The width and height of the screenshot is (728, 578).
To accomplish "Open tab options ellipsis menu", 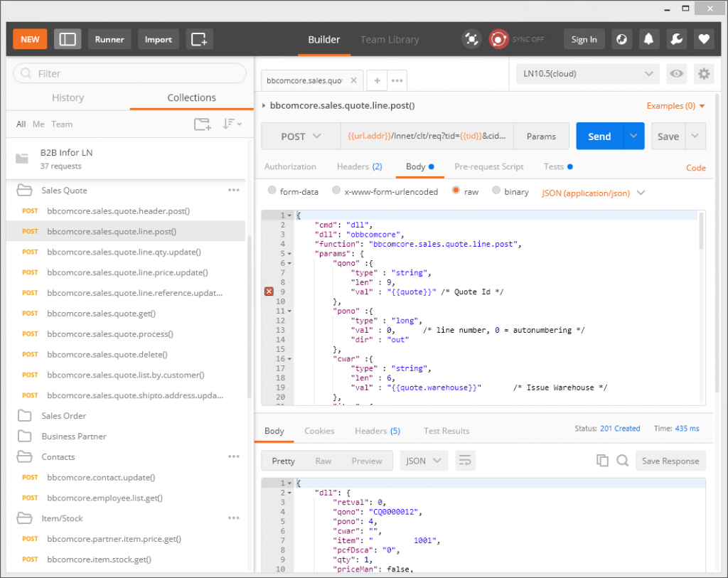I will 397,80.
